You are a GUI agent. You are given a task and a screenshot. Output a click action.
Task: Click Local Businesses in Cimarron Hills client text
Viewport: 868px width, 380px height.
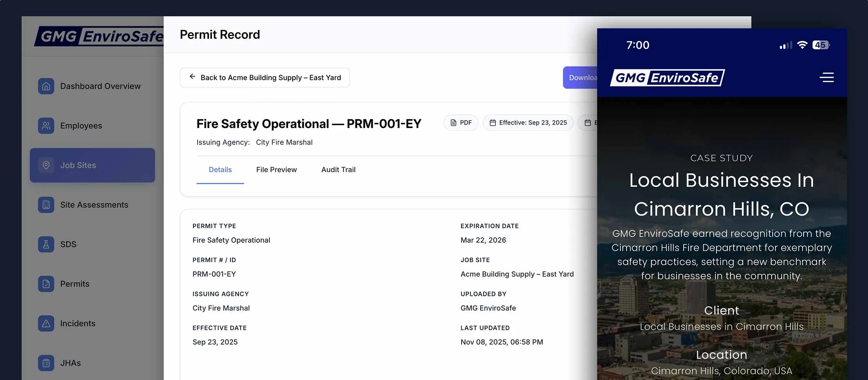pyautogui.click(x=722, y=327)
